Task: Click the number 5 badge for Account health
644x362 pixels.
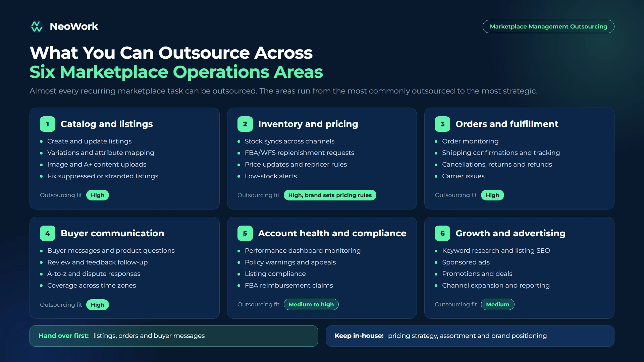Action: pos(245,233)
